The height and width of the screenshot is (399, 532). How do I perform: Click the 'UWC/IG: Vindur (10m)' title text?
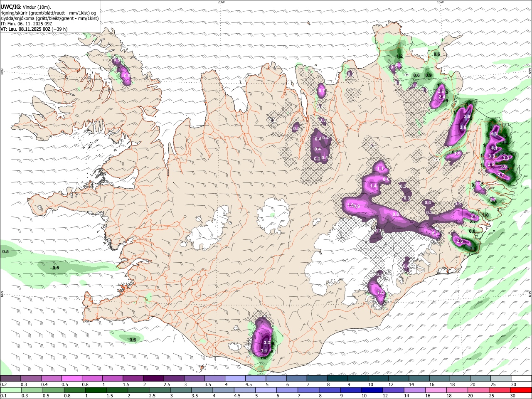click(x=25, y=7)
